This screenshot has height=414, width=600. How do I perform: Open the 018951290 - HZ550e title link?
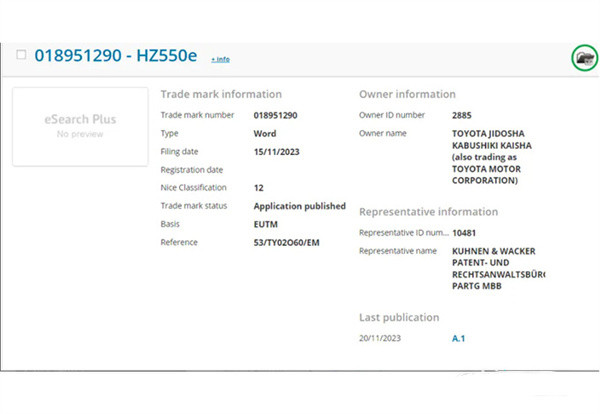pos(117,56)
